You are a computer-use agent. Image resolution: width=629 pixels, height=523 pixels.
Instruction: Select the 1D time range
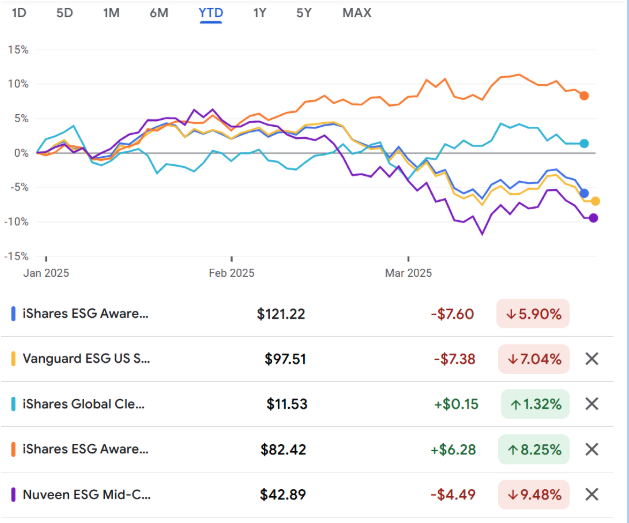click(19, 13)
